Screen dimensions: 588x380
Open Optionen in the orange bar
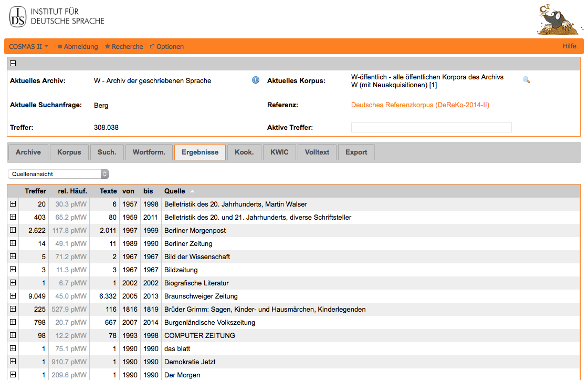[167, 47]
